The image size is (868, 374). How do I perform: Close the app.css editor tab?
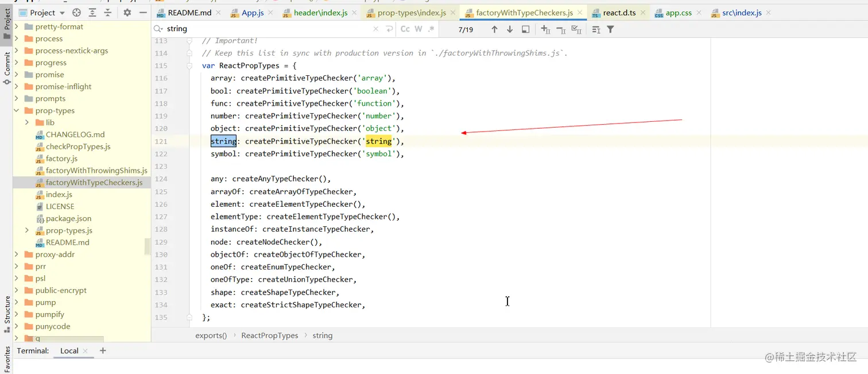point(699,13)
